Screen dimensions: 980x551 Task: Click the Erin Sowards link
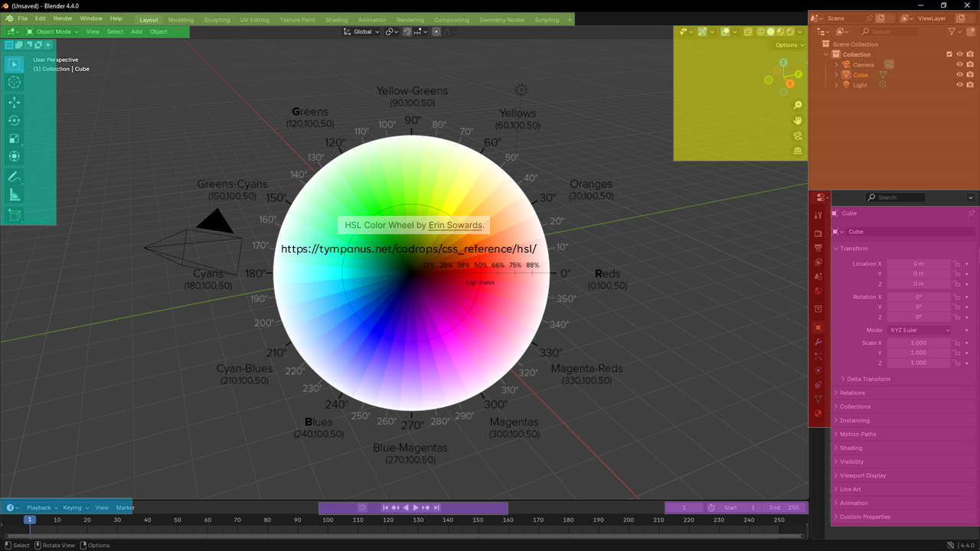(x=453, y=224)
